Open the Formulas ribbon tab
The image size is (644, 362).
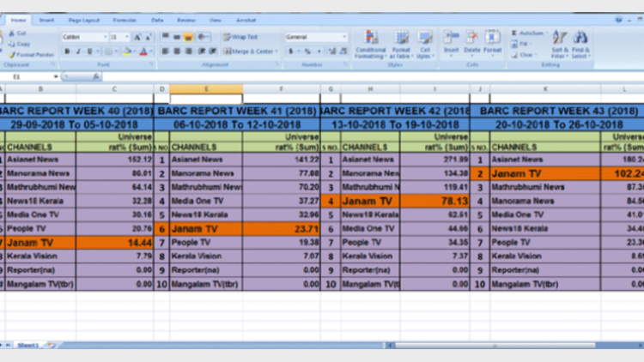coord(125,19)
